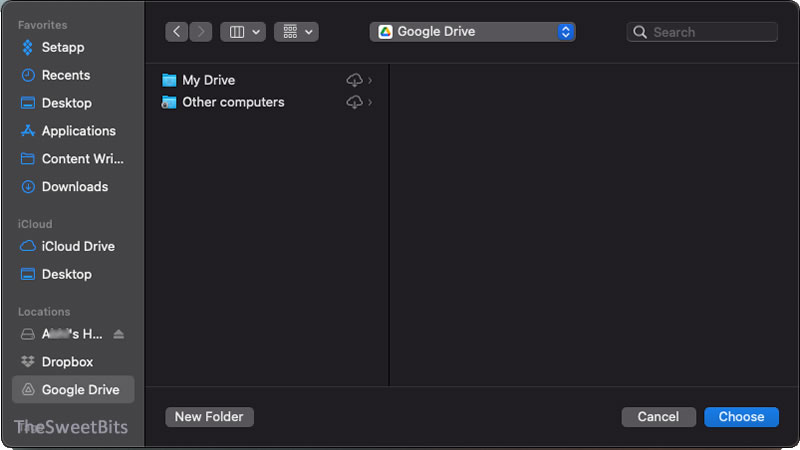Eject the drive ending in 's H...
Image resolution: width=800 pixels, height=450 pixels.
pyautogui.click(x=119, y=334)
